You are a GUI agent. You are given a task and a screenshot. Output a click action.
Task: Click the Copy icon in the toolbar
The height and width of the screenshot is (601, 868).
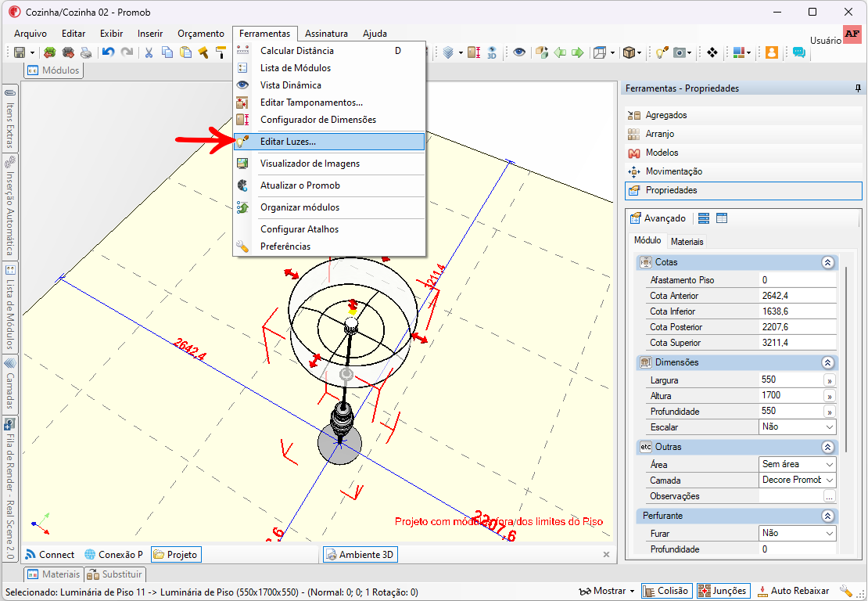167,52
